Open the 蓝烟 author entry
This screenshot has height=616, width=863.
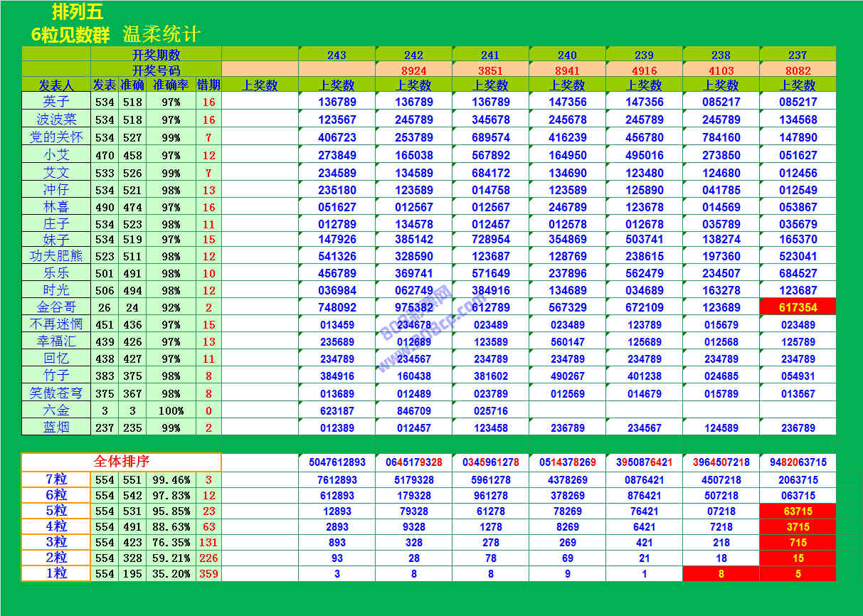point(56,427)
